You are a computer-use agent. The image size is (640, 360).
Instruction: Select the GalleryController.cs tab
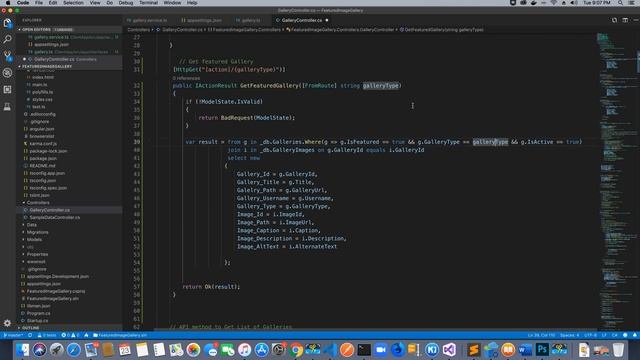coord(302,20)
